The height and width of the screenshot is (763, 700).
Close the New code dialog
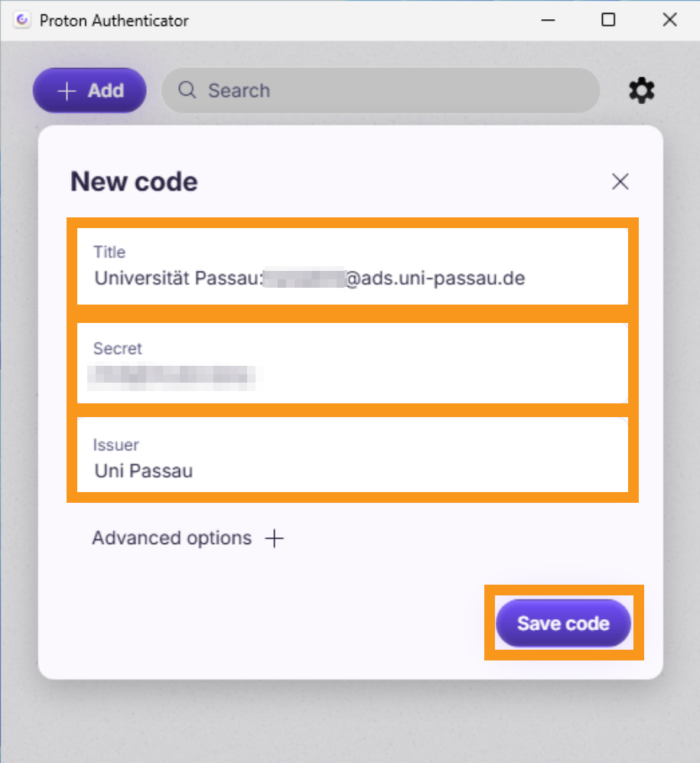pos(620,181)
